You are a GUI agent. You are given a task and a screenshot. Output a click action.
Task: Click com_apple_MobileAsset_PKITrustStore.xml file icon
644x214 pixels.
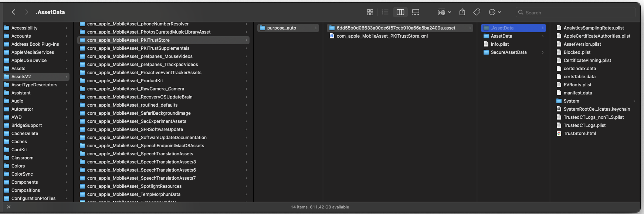click(332, 36)
